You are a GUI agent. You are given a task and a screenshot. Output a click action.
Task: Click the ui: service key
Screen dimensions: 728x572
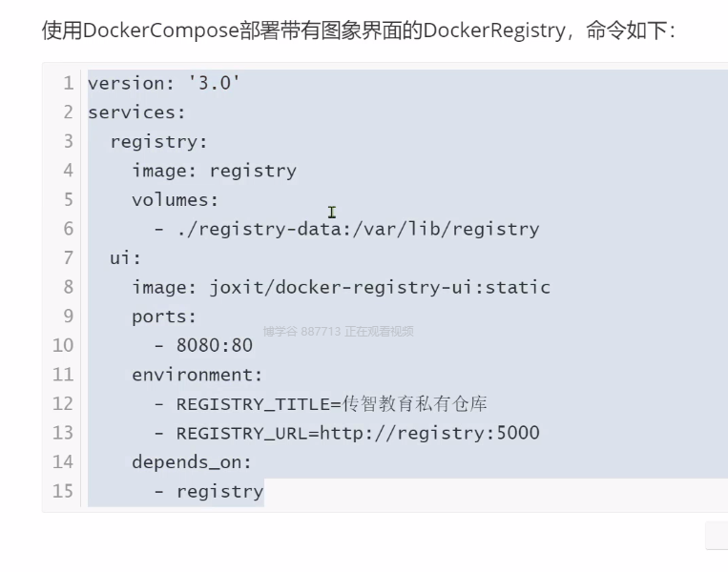pyautogui.click(x=126, y=258)
